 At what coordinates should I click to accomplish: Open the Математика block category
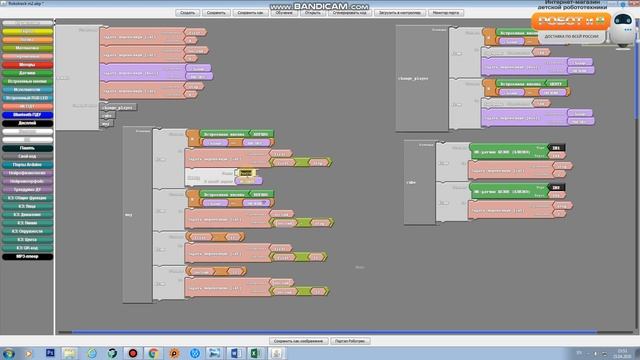27,48
